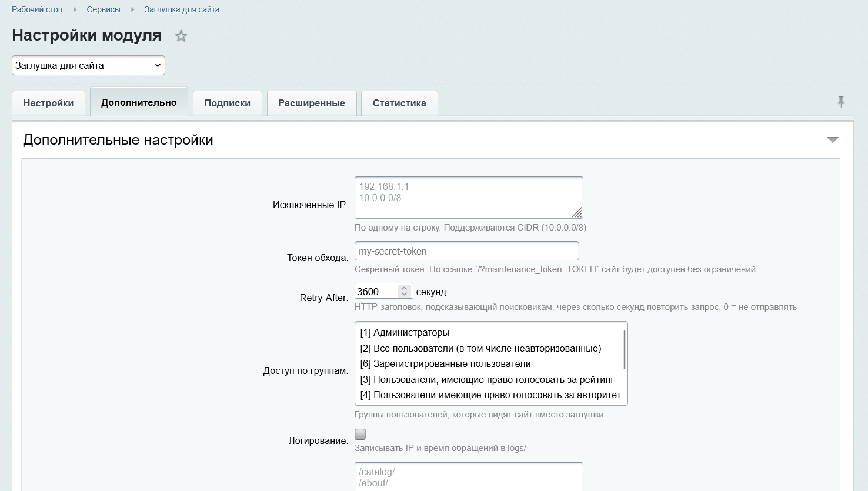The image size is (868, 491).
Task: Focus the Токен обхода input field
Action: (467, 251)
